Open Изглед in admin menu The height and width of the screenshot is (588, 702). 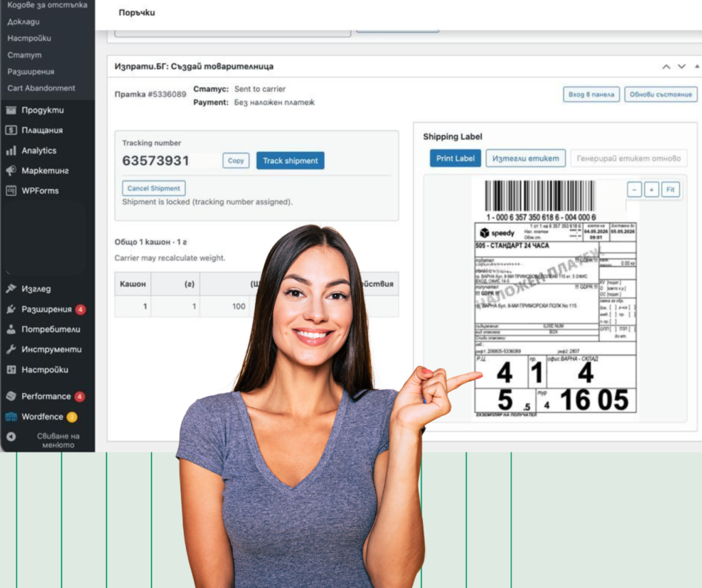tap(36, 289)
